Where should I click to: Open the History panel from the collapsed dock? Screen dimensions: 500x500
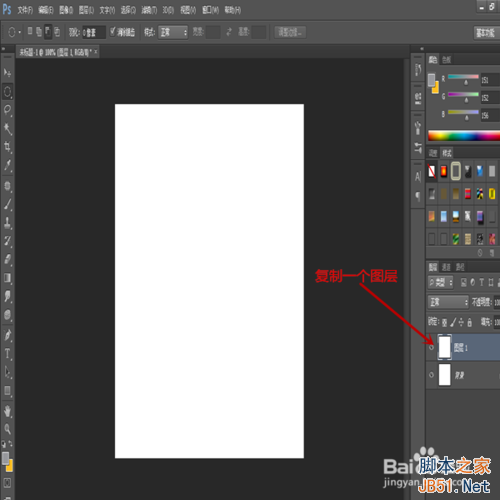point(418,70)
